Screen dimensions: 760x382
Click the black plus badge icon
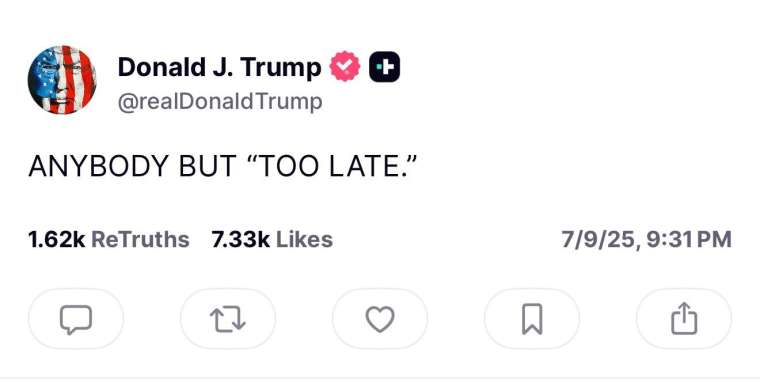coord(385,66)
